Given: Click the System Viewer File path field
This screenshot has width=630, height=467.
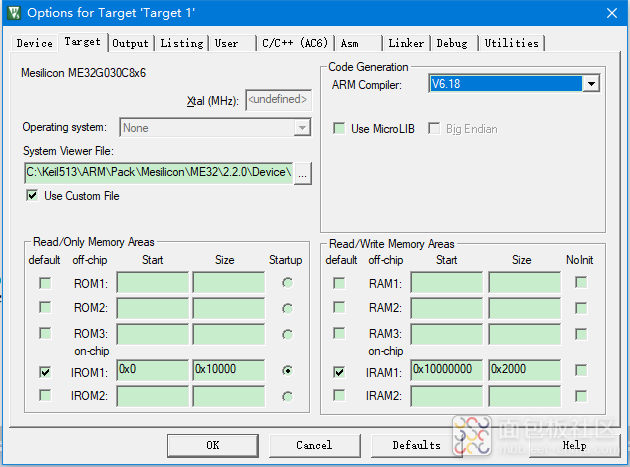Looking at the screenshot, I should click(x=159, y=173).
